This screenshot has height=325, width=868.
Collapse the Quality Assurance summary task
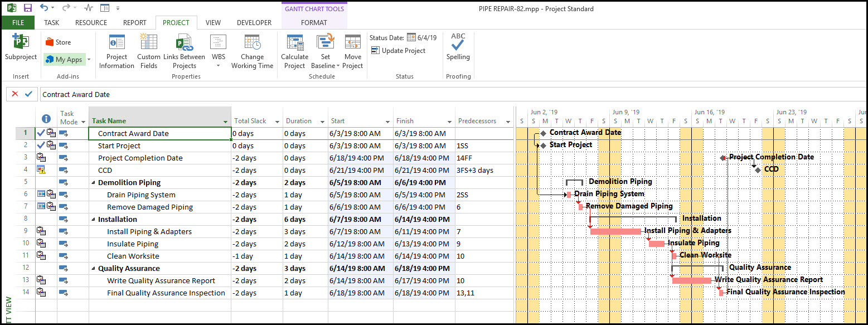94,269
